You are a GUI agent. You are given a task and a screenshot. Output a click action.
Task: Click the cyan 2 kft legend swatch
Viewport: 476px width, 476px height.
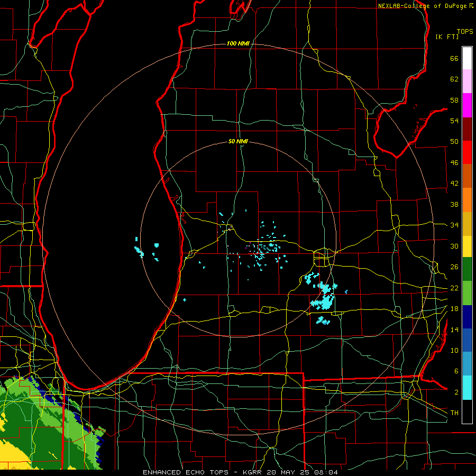click(467, 388)
